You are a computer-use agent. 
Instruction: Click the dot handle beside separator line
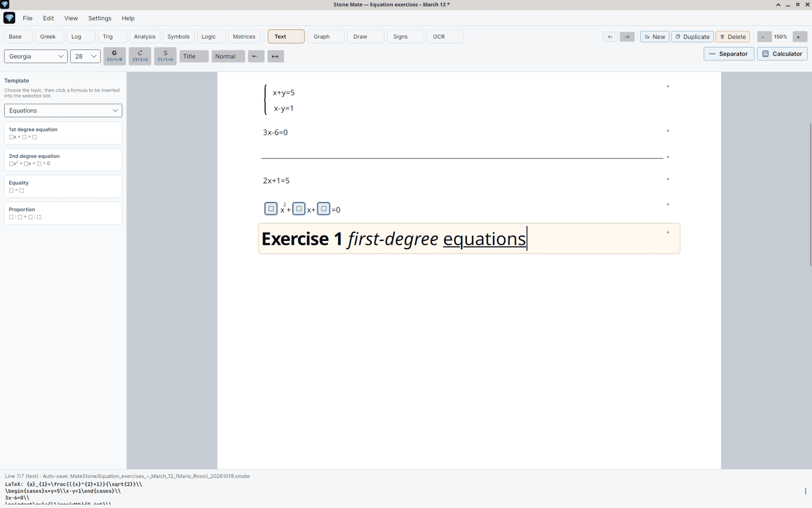click(x=668, y=157)
